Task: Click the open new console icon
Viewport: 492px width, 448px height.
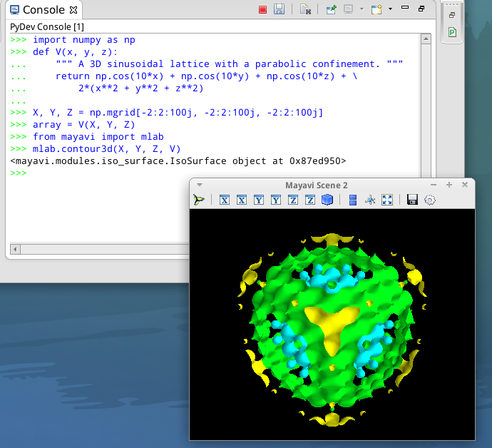Action: coord(376,9)
